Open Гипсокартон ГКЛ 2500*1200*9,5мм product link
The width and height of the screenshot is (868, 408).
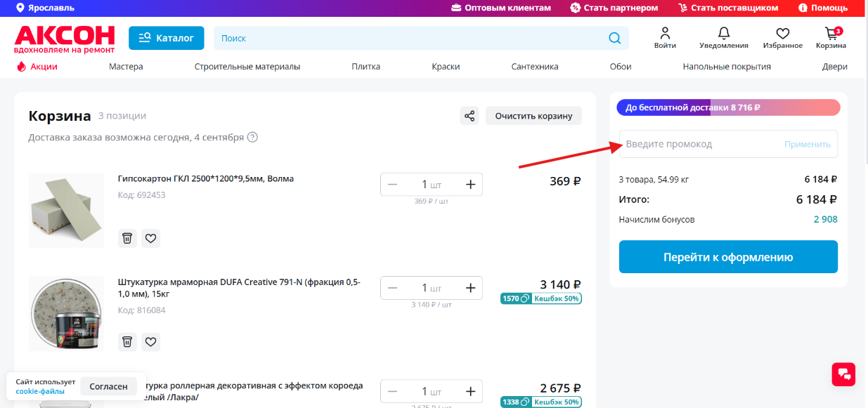click(206, 178)
